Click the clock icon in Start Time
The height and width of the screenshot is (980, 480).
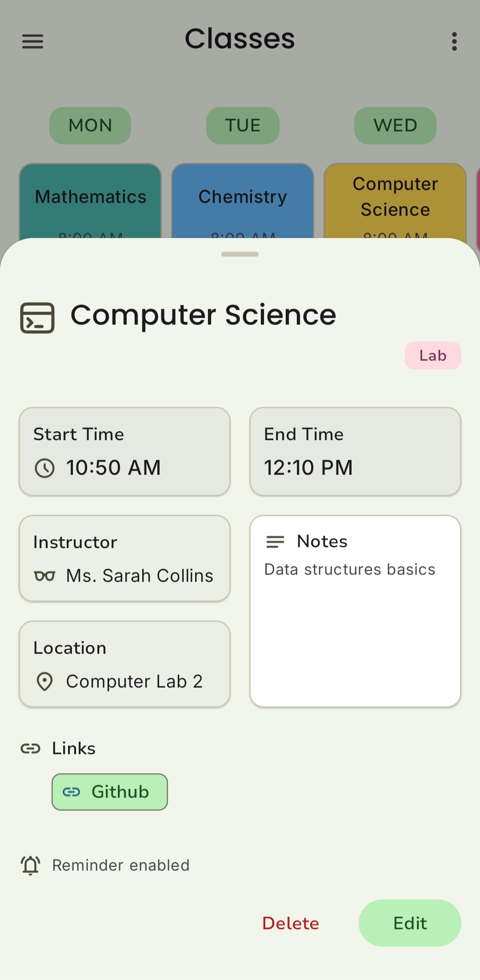[x=44, y=468]
